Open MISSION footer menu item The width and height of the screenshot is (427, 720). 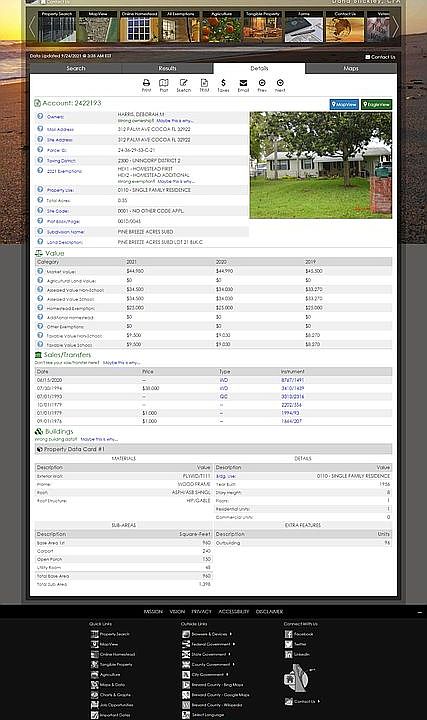click(x=153, y=612)
